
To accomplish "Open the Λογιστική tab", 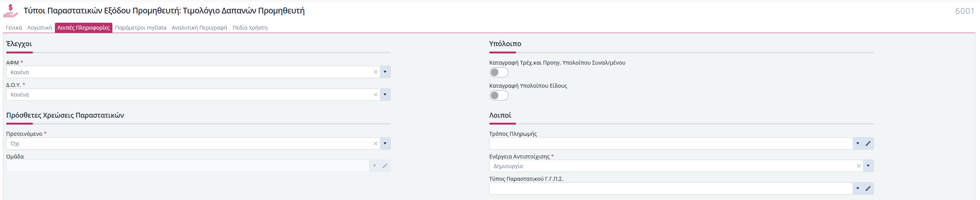I will (40, 28).
